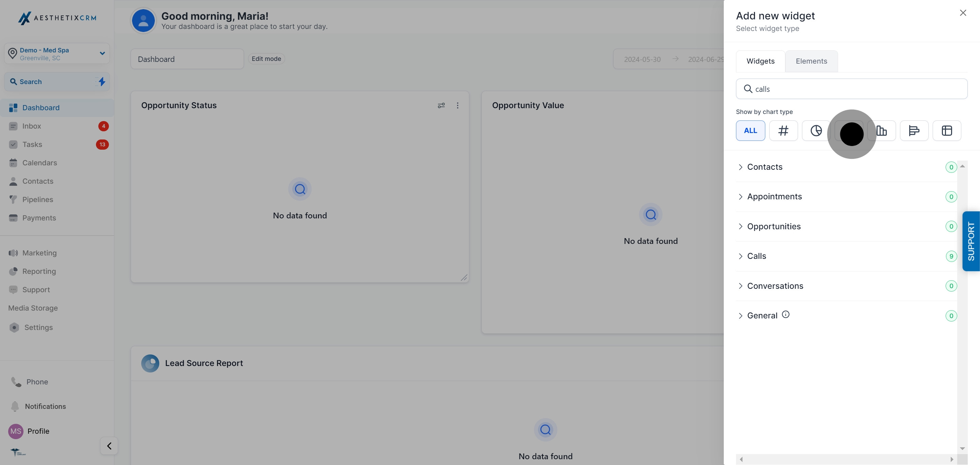
Task: Open Opportunity Status filter settings icon
Action: click(x=441, y=105)
